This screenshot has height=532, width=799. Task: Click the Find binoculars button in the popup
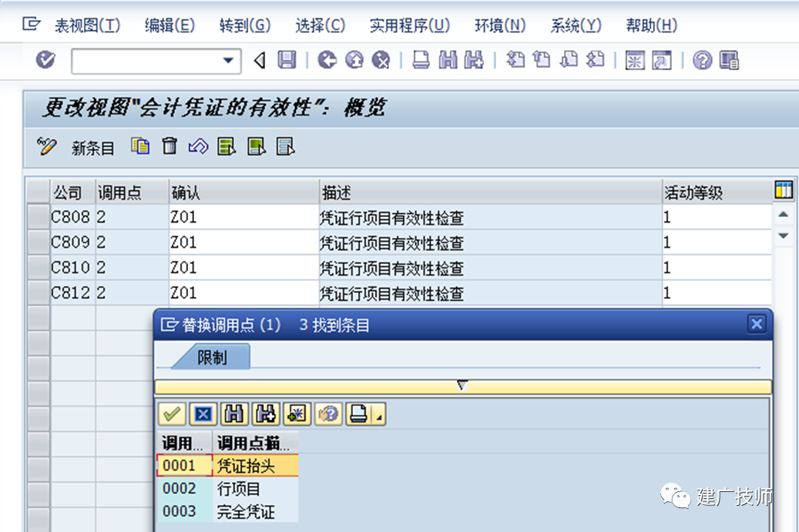tap(234, 414)
